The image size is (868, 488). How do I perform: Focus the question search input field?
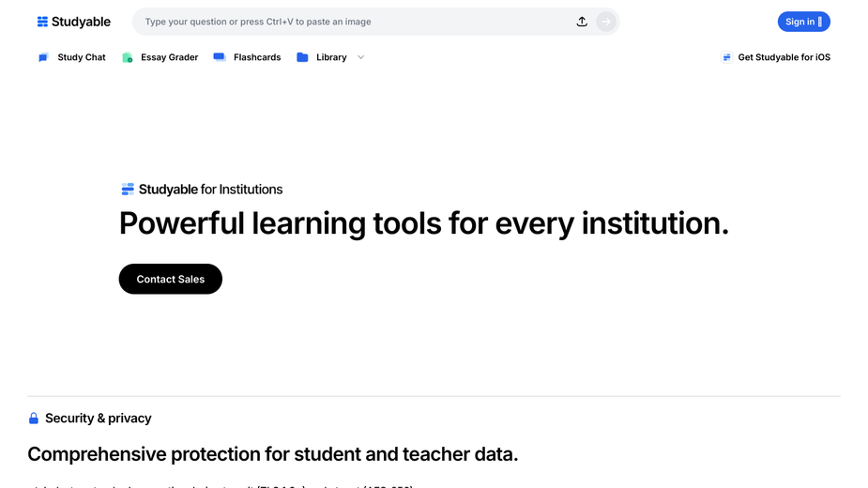pyautogui.click(x=355, y=22)
